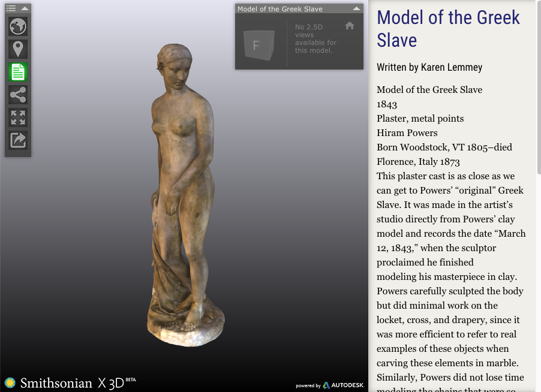Viewport: 541px width, 392px height.
Task: Click the 'Hiram Powers' artist name text
Action: 407,132
